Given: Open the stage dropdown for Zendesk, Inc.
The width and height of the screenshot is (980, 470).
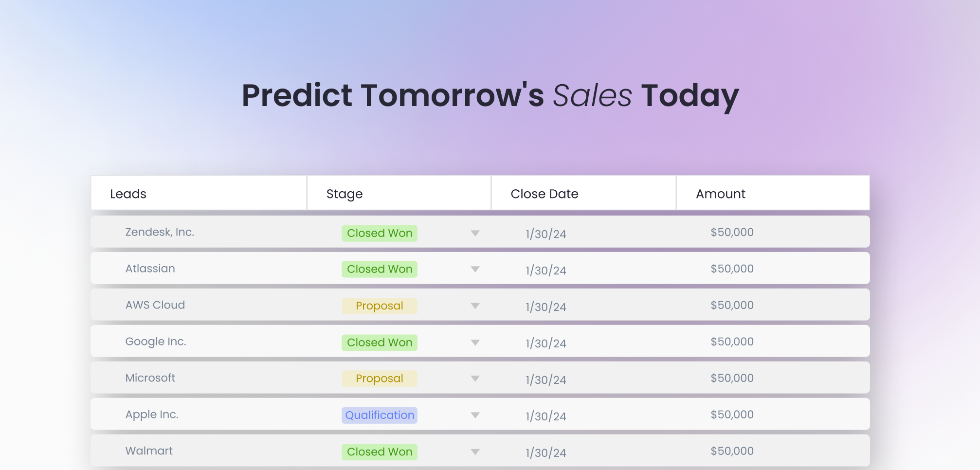Looking at the screenshot, I should coord(474,233).
